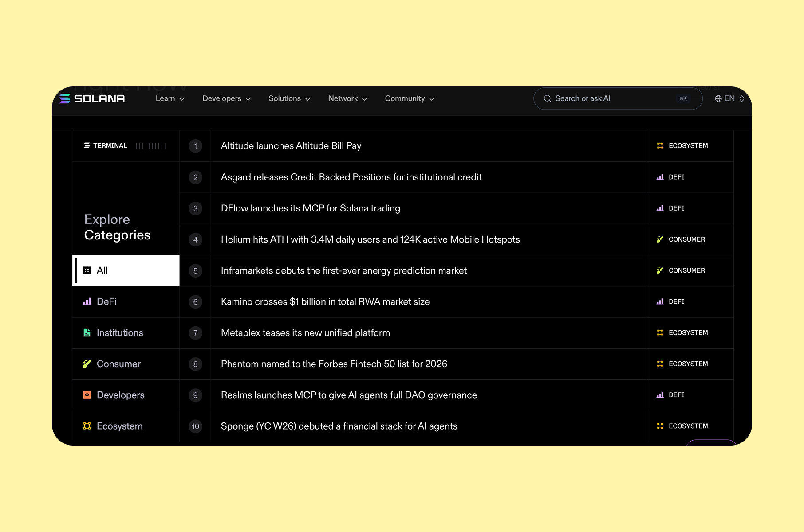
Task: Click the ECOSYSTEM icon on the Metaplex row
Action: tap(660, 332)
